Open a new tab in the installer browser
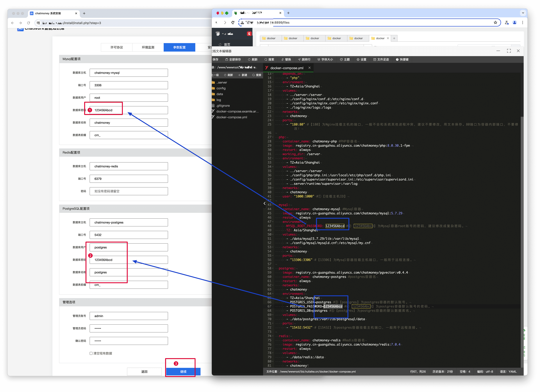 click(84, 13)
